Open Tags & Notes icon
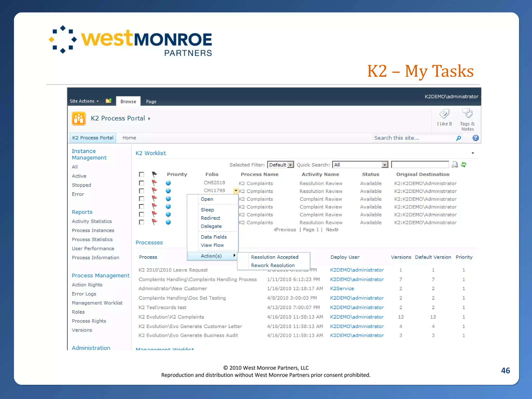This screenshot has width=532, height=399. point(467,113)
